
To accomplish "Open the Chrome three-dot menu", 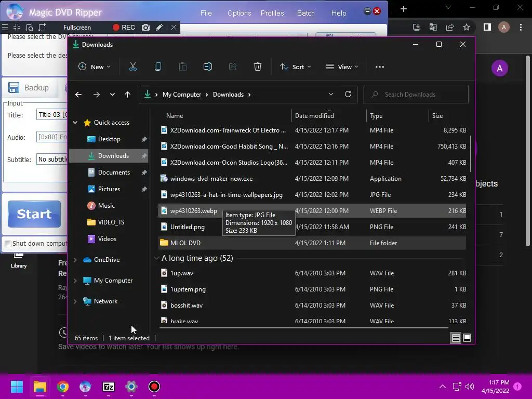I will (x=521, y=27).
